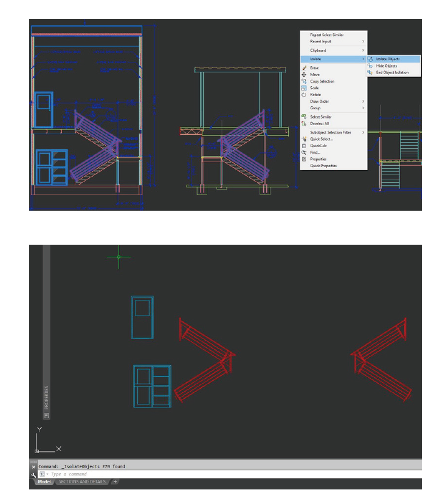This screenshot has width=448, height=504.
Task: Grab the command line drag handle grip
Action: pos(33,461)
